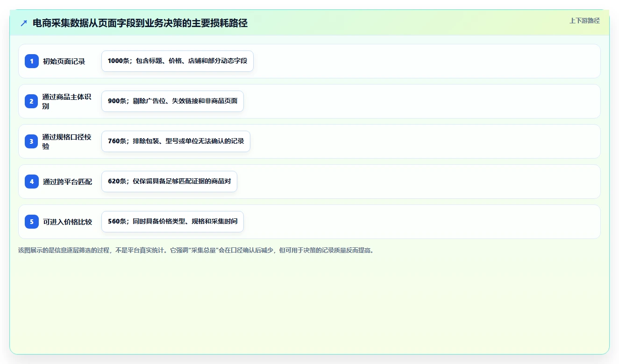Click the arrow icon beside the title
The width and height of the screenshot is (619, 364).
coord(24,23)
